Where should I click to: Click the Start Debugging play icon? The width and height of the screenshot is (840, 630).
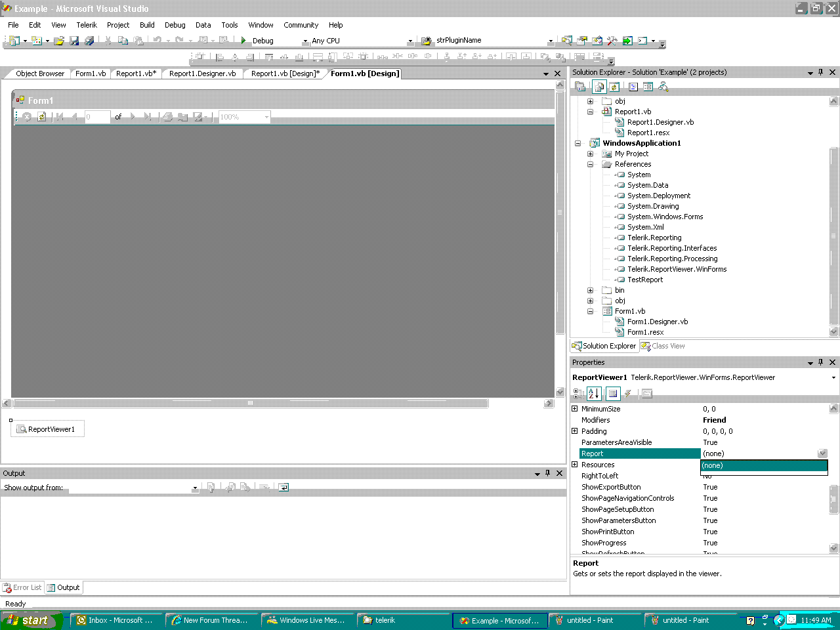pos(243,41)
